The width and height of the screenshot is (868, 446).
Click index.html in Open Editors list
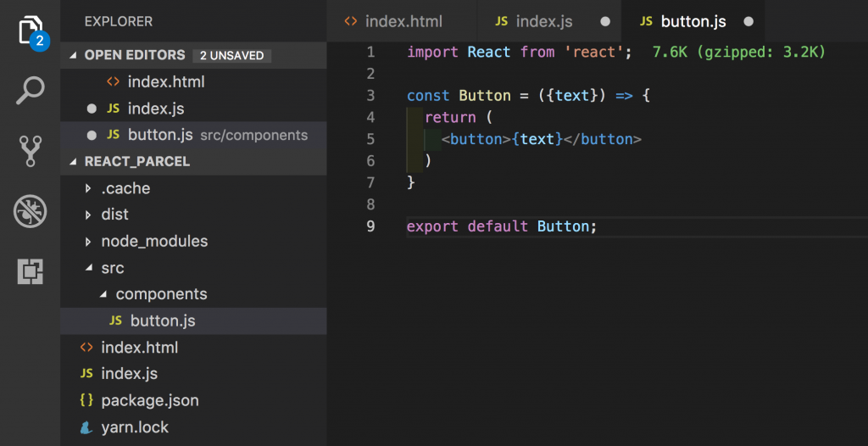pyautogui.click(x=166, y=82)
